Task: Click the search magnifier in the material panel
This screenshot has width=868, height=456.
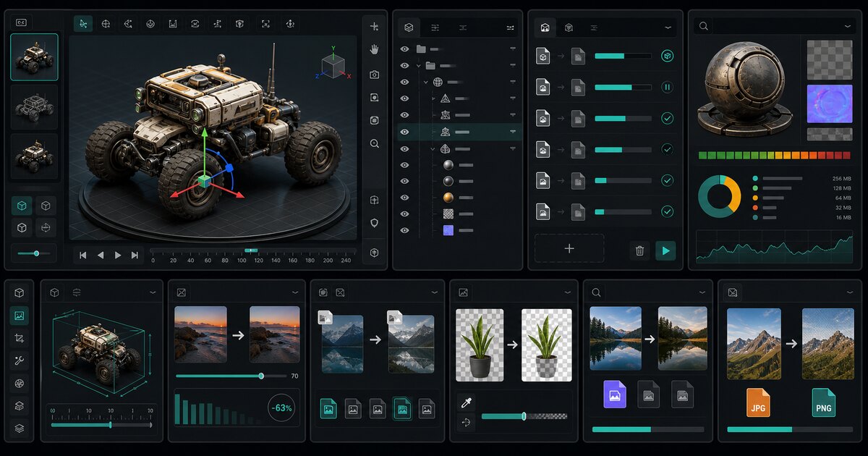Action: pyautogui.click(x=703, y=26)
